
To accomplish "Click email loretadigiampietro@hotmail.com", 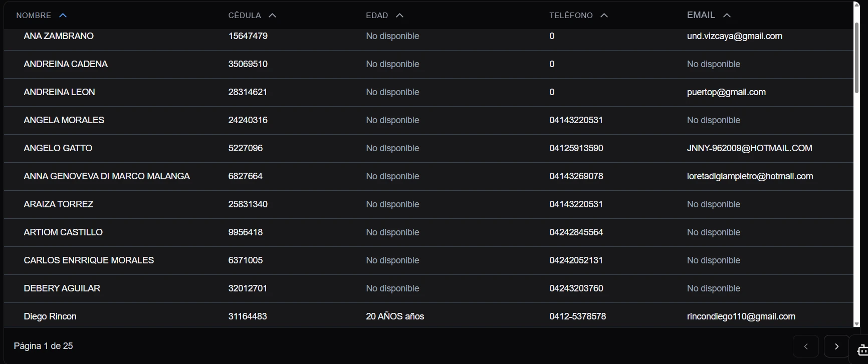I will point(750,176).
